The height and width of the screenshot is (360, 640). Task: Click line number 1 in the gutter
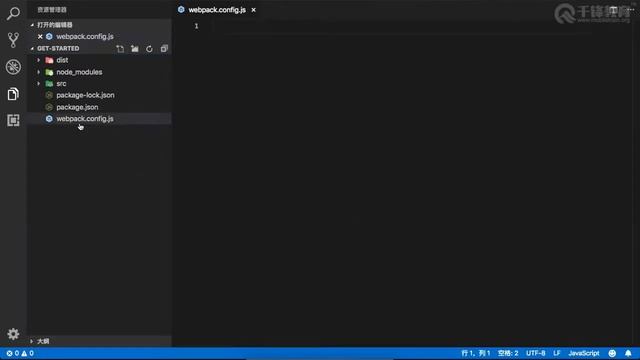pyautogui.click(x=196, y=26)
